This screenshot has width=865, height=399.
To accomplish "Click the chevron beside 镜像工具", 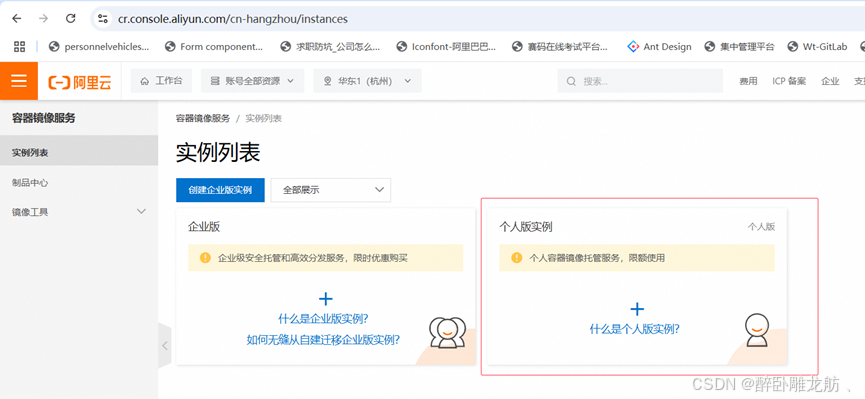I will [x=141, y=211].
